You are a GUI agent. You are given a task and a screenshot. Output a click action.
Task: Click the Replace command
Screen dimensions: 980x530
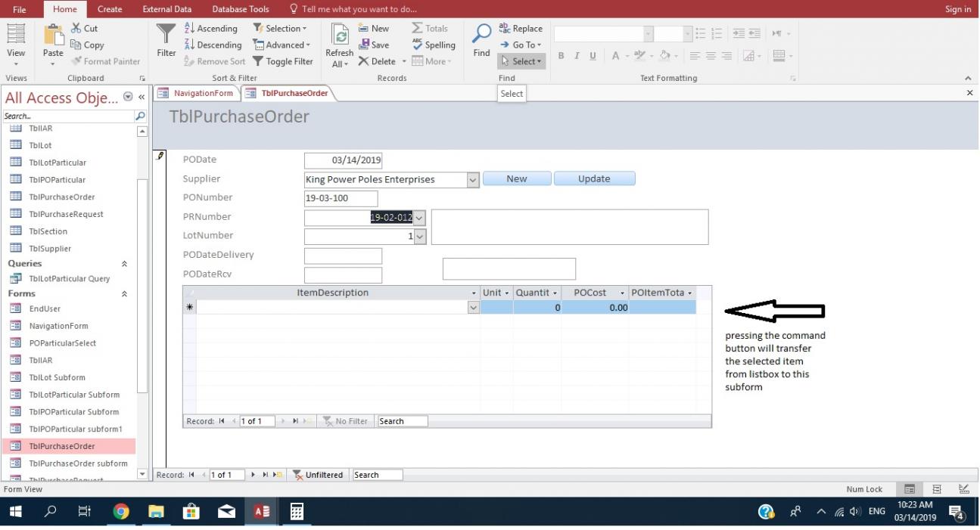(521, 29)
